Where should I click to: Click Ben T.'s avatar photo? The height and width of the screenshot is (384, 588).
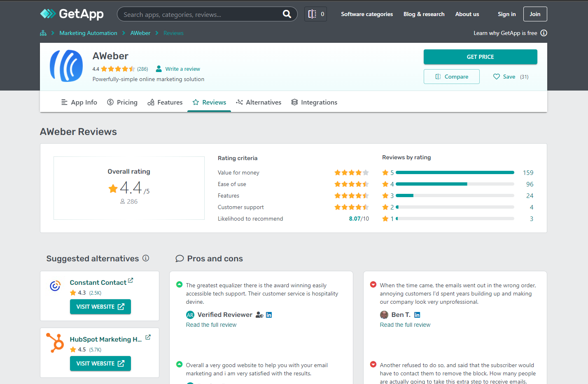click(384, 315)
